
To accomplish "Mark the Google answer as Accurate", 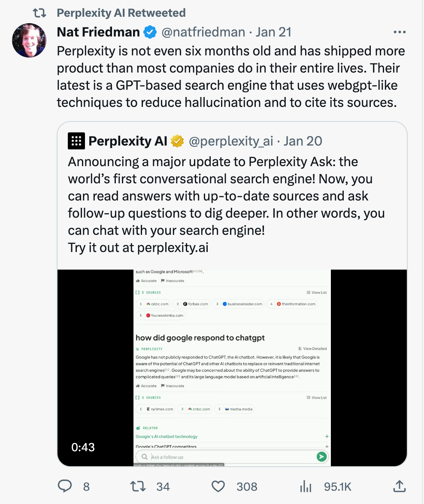I will tap(146, 386).
